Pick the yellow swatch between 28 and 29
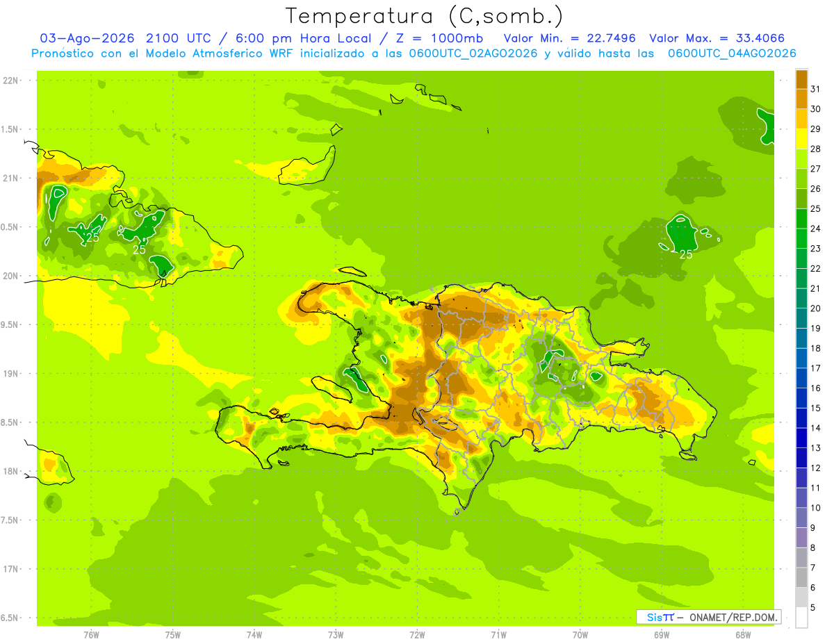834x644 pixels. (x=801, y=139)
